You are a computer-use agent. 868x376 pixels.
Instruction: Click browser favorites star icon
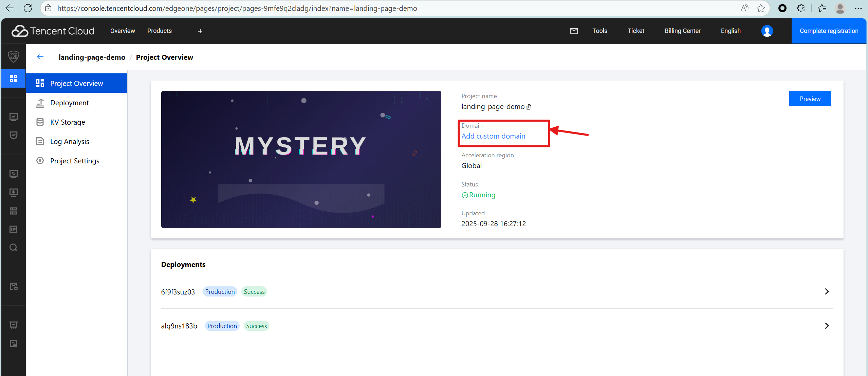pos(760,8)
